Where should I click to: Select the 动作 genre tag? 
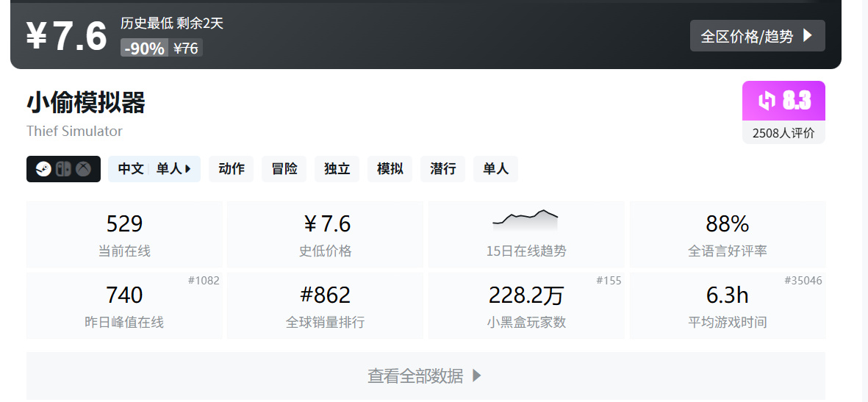[231, 169]
